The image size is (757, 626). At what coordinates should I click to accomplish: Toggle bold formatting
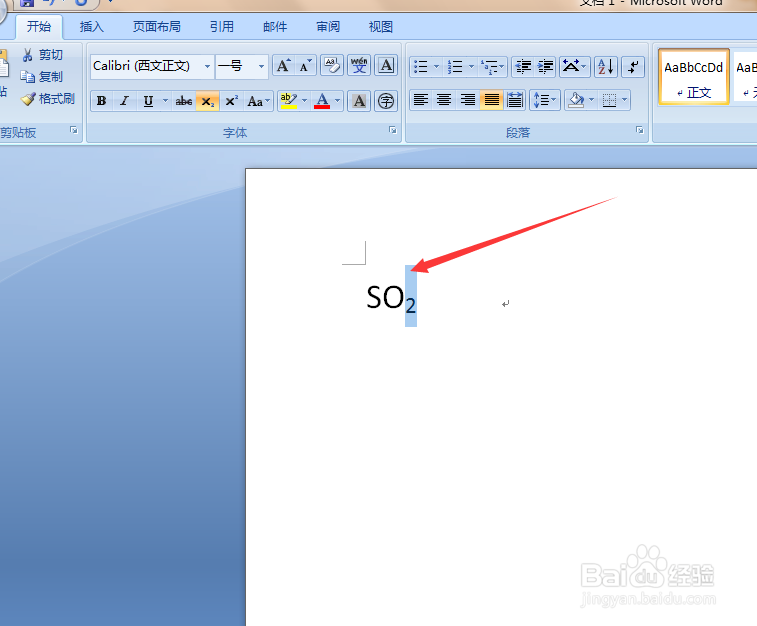[101, 101]
